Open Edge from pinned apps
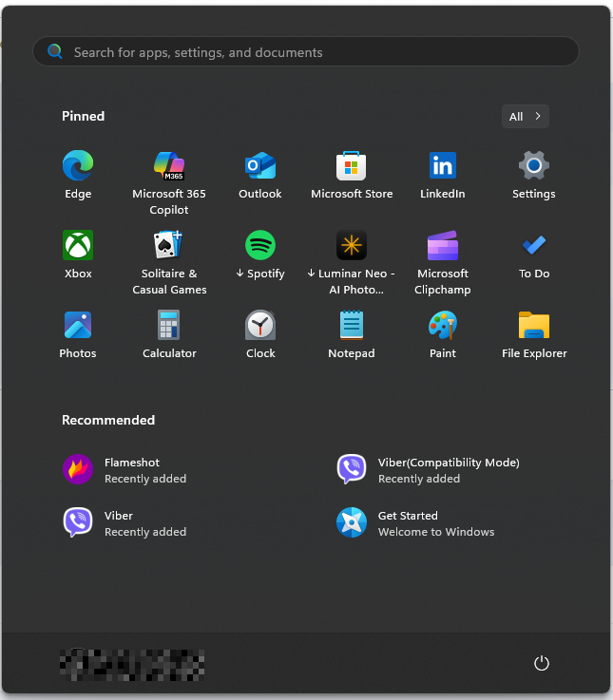The image size is (613, 700). click(x=78, y=176)
